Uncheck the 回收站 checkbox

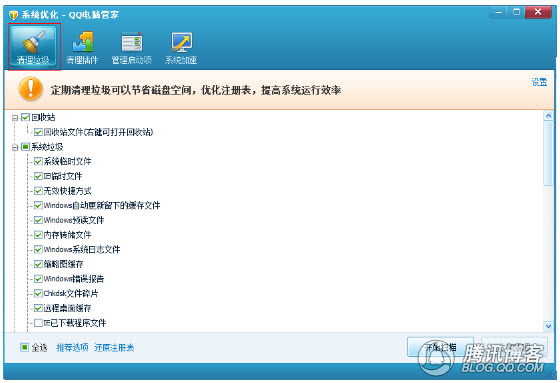click(25, 117)
